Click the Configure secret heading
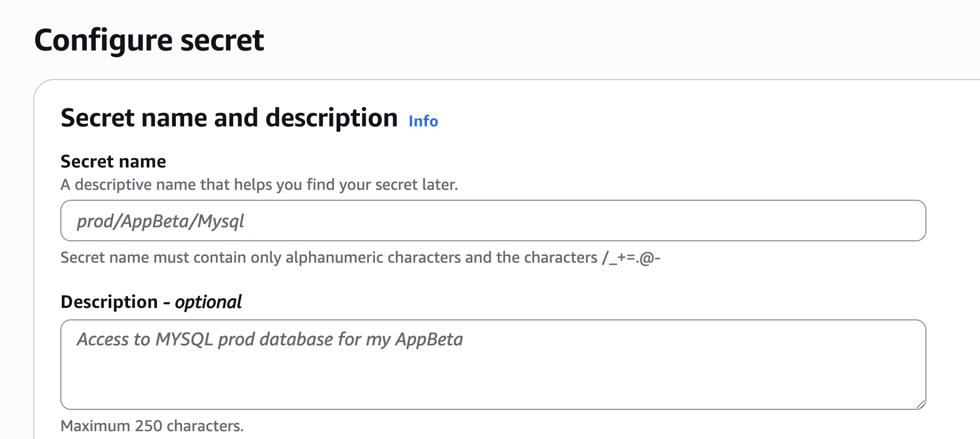This screenshot has width=980, height=439. pos(149,39)
